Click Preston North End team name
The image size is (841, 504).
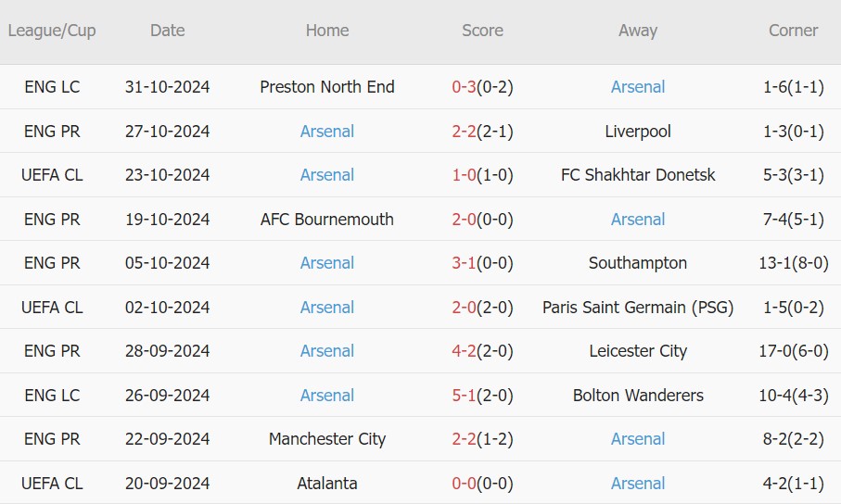coord(326,87)
